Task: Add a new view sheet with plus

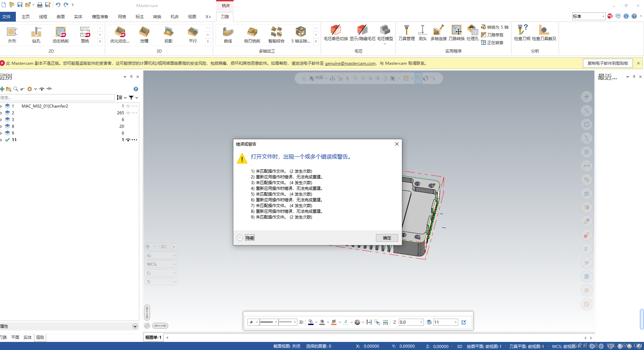Action: point(167,337)
